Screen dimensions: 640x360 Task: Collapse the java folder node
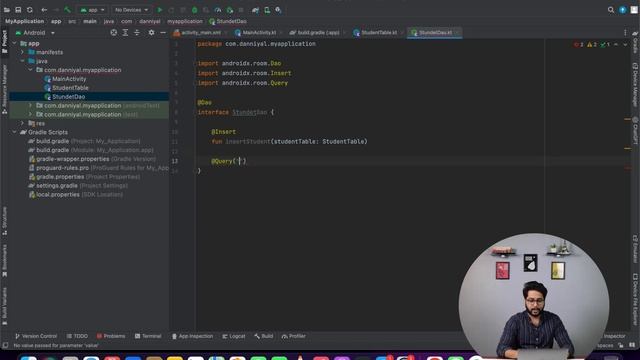point(22,61)
